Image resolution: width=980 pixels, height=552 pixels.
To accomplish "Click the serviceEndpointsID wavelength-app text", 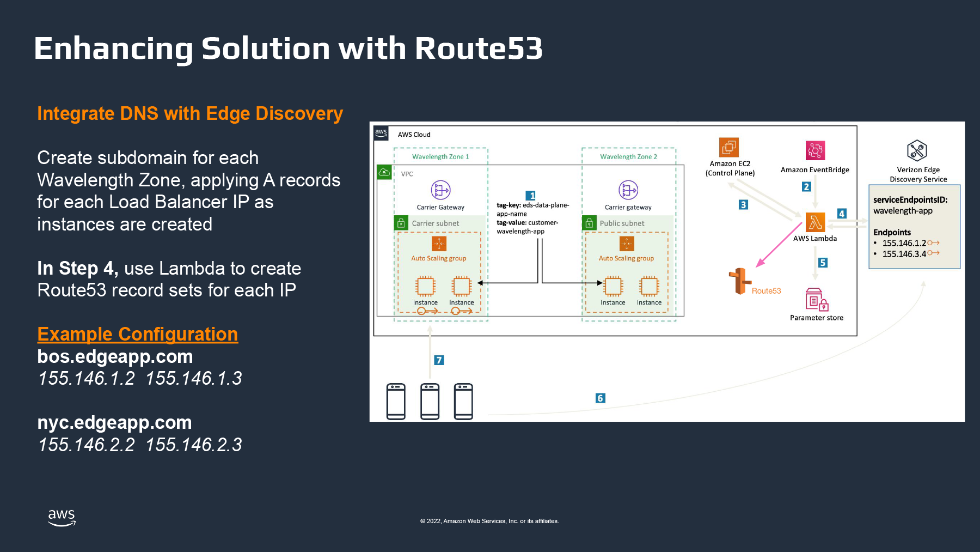I will pyautogui.click(x=910, y=205).
